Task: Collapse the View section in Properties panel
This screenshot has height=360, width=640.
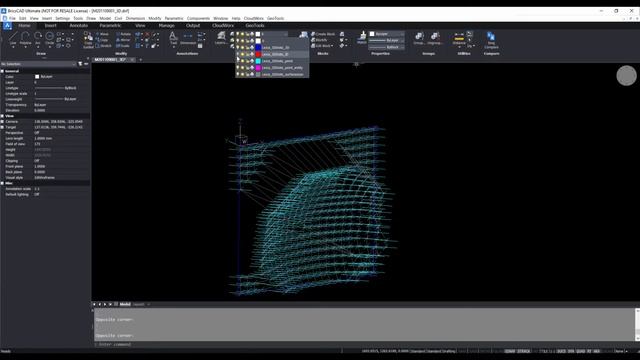Action: [2, 116]
